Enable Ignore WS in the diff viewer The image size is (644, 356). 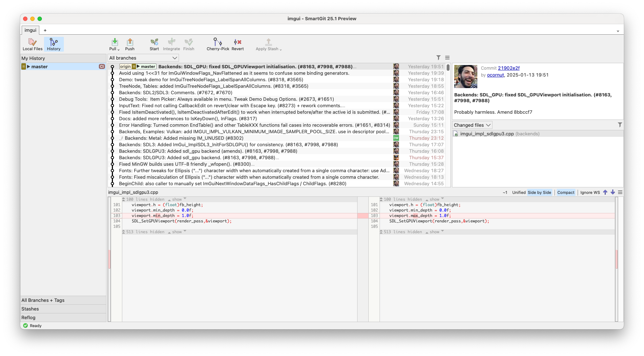point(590,192)
